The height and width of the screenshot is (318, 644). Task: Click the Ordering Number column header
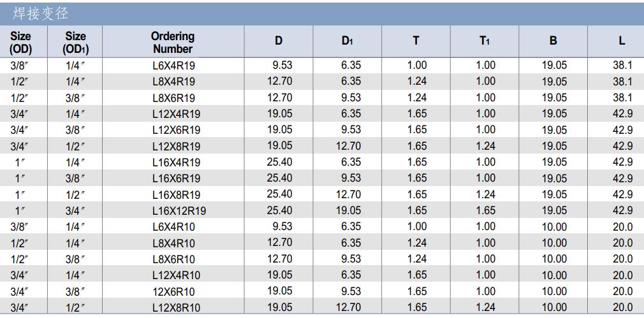pyautogui.click(x=173, y=42)
